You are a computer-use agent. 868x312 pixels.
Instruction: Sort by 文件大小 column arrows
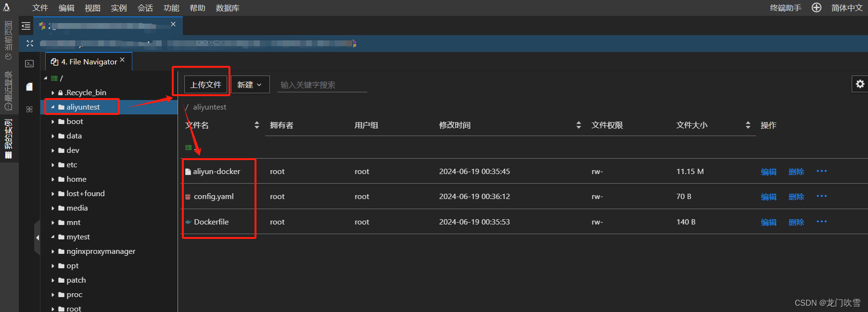(748, 125)
